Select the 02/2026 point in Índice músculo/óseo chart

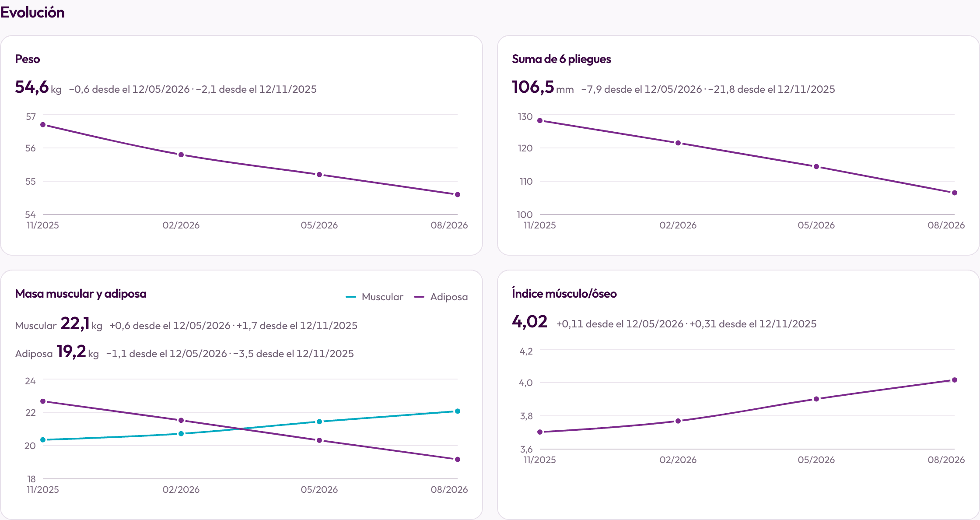click(x=678, y=421)
